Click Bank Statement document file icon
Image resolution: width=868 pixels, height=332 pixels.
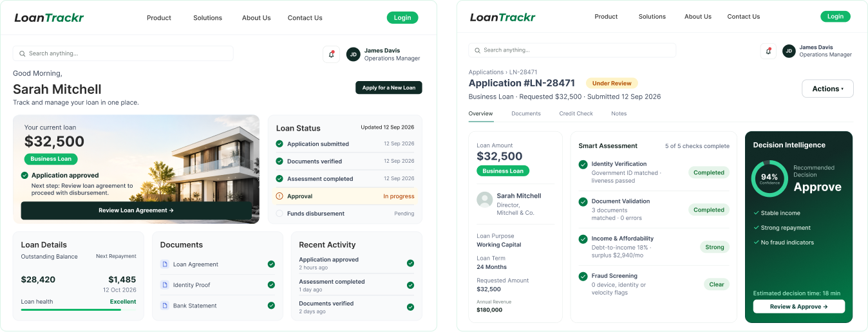pyautogui.click(x=164, y=306)
